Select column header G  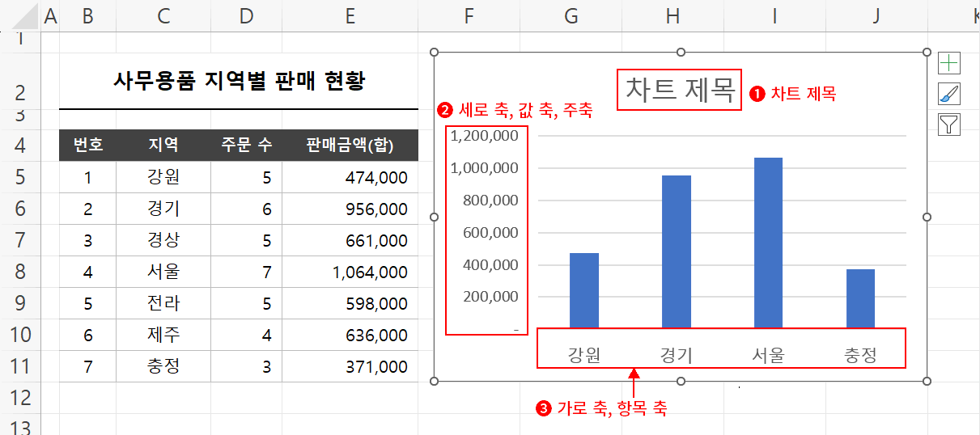tap(571, 15)
